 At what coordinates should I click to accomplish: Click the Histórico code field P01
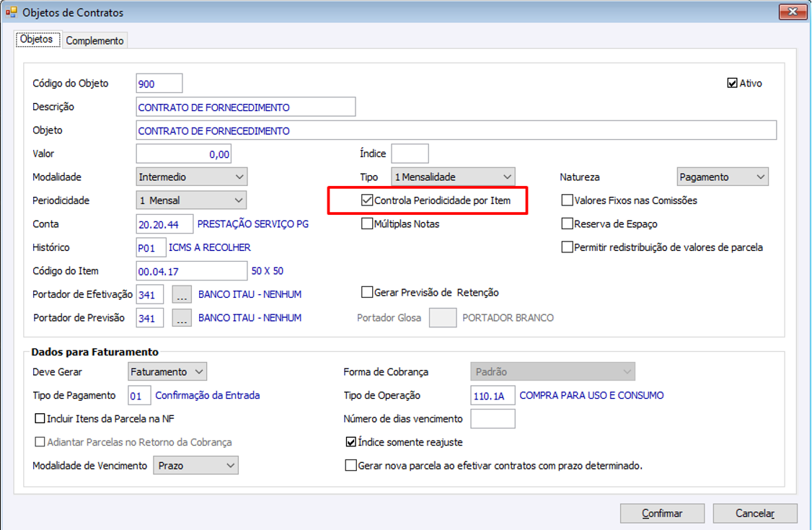point(151,247)
